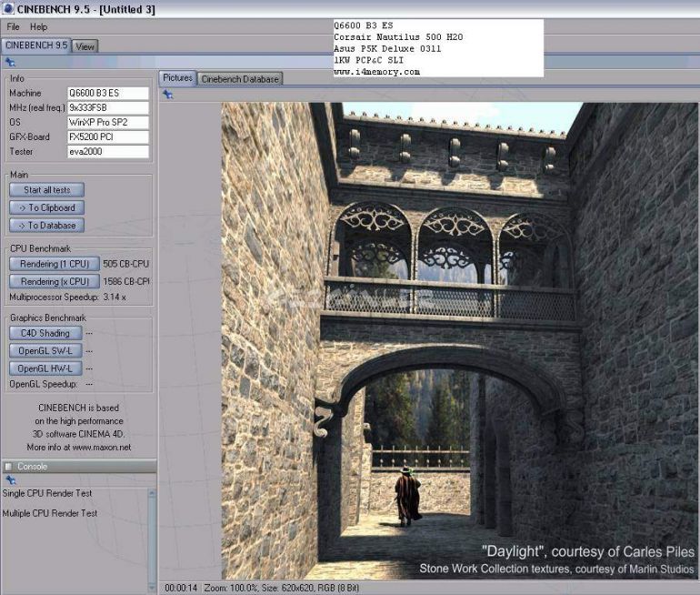Open the Help menu
The width and height of the screenshot is (700, 595).
click(39, 27)
